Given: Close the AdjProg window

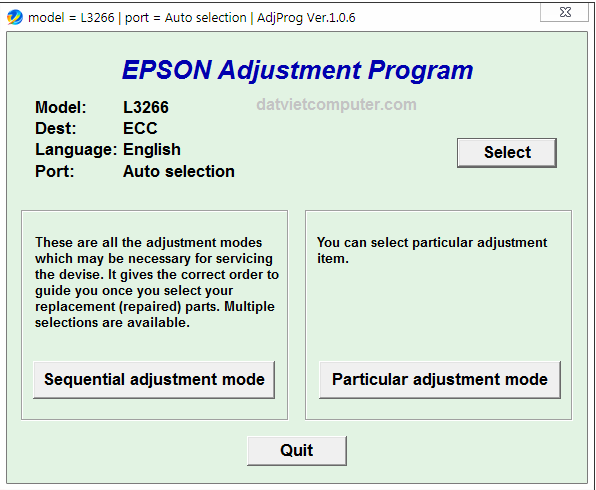Looking at the screenshot, I should 564,12.
